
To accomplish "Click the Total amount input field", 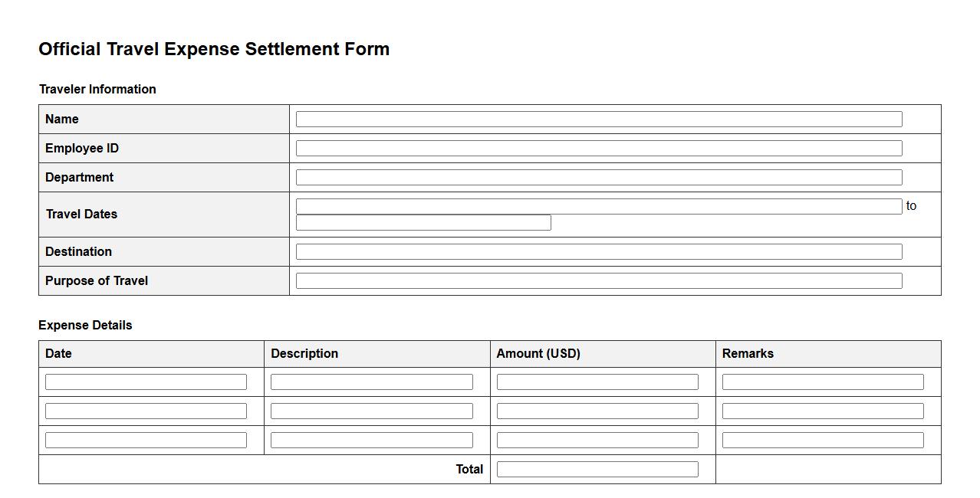I will tap(597, 470).
